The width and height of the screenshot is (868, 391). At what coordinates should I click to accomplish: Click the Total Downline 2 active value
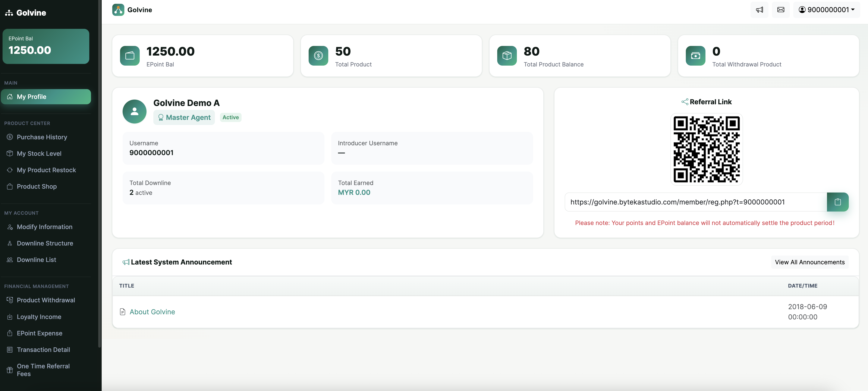(x=141, y=193)
